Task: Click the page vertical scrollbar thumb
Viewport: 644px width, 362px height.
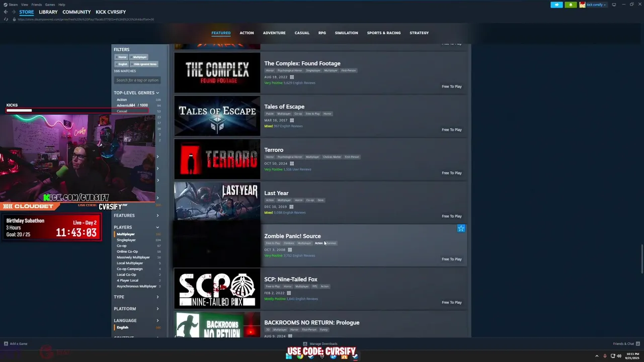Action: tap(641, 259)
